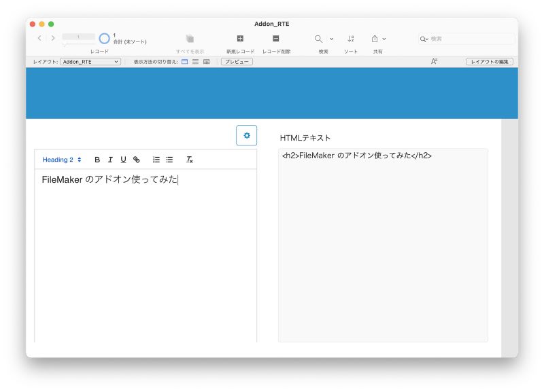
Task: Switch to Form view
Action: [x=184, y=62]
